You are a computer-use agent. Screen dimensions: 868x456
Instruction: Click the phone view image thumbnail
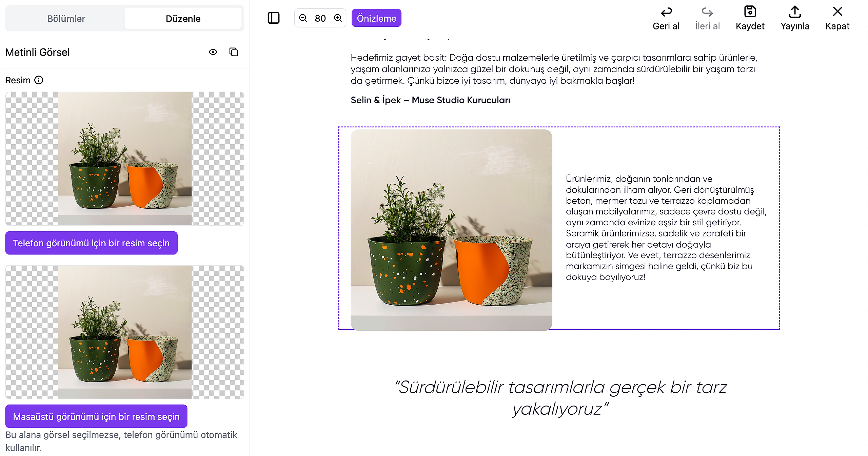click(124, 159)
